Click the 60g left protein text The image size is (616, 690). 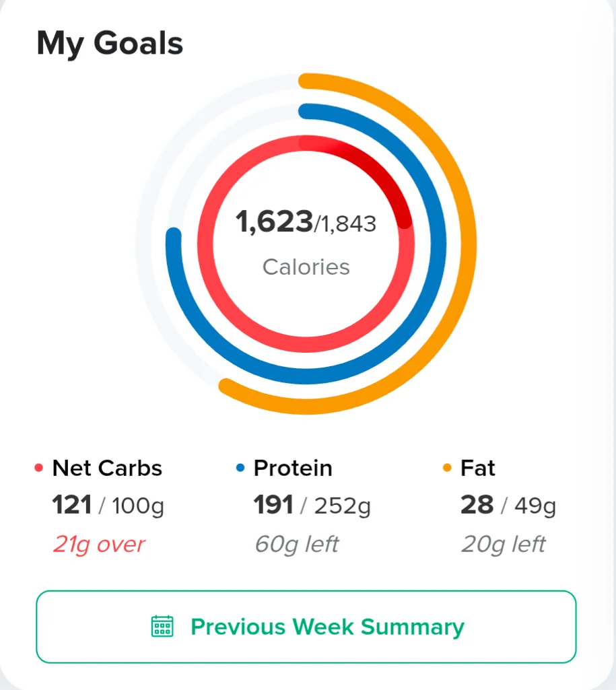297,545
